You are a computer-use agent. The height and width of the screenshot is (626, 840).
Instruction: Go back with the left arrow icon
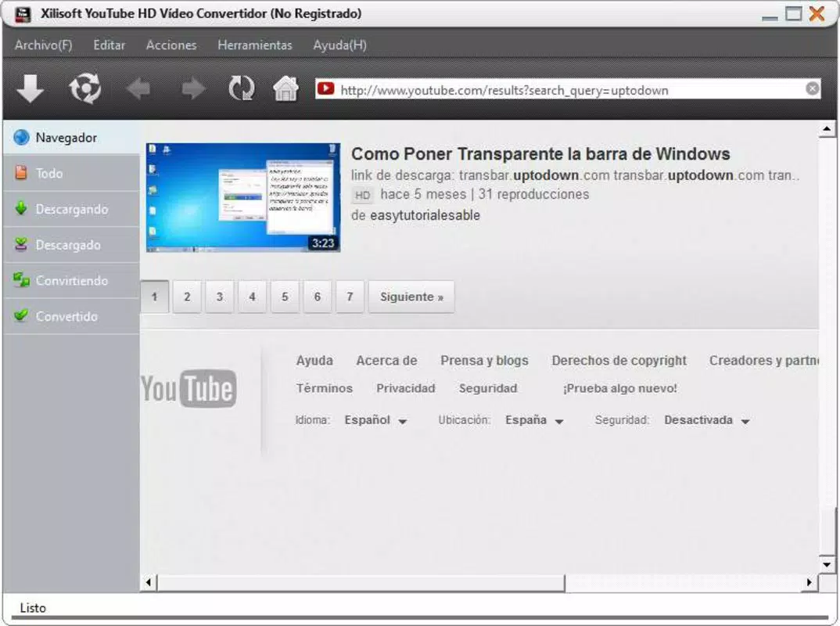pos(138,88)
